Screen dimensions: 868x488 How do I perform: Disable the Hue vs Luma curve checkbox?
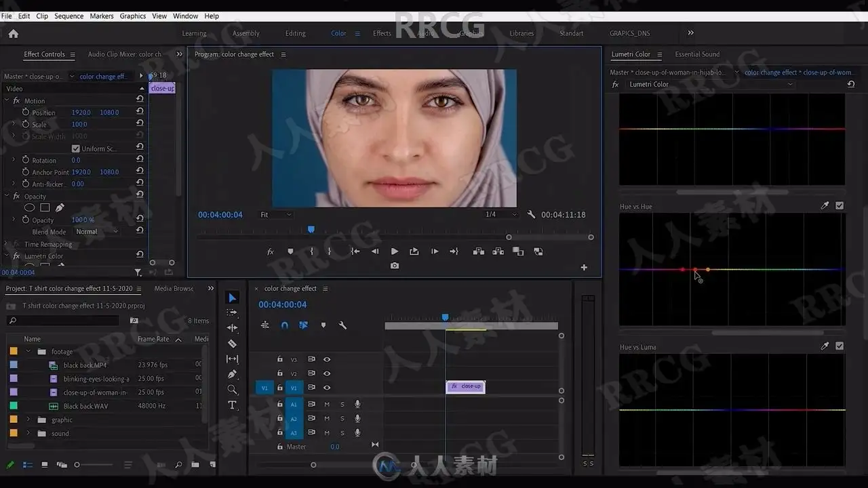click(x=840, y=346)
